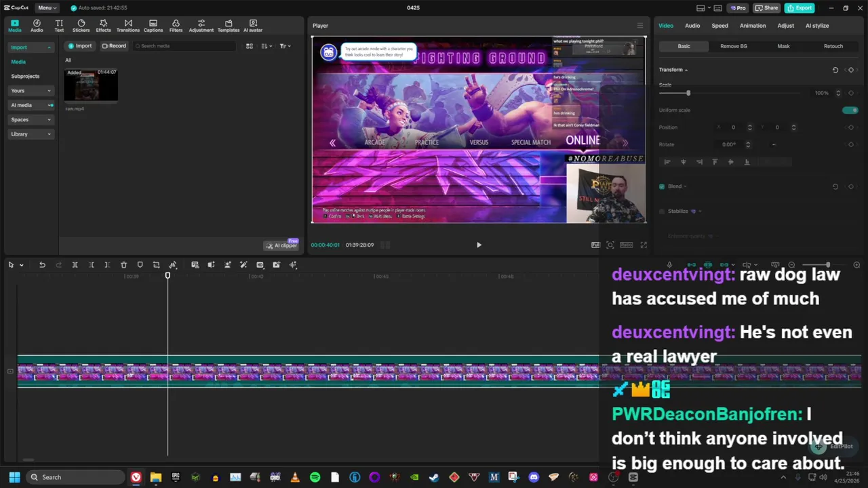Open the Transitions tab
868x488 pixels.
pos(127,26)
